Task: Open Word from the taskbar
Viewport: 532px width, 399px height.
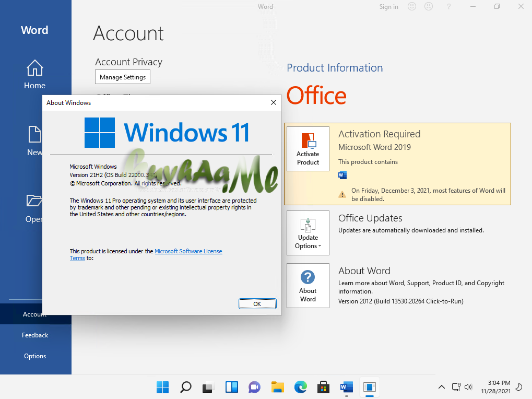Action: point(346,387)
